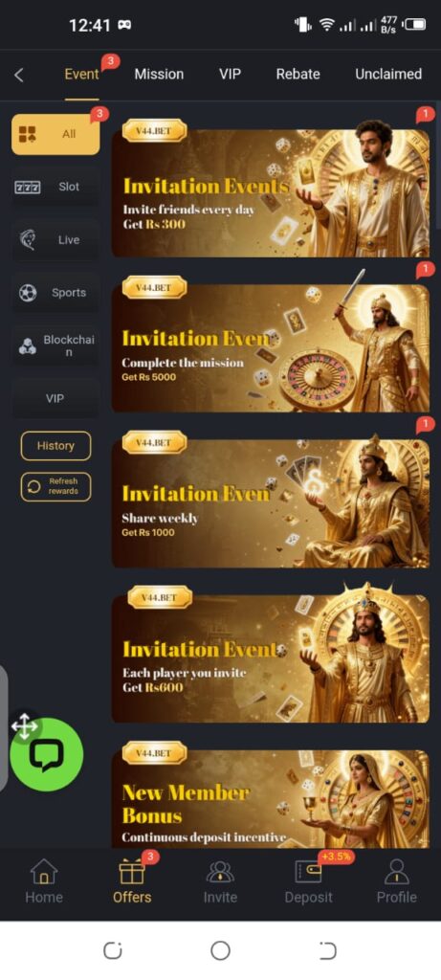441x980 pixels.
Task: Open the Blockchain category
Action: [55, 345]
